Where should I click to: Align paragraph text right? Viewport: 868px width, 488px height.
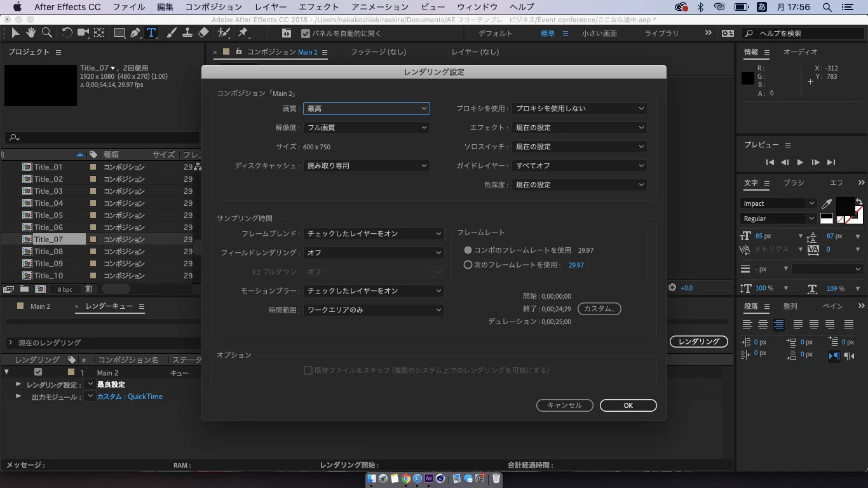point(779,325)
